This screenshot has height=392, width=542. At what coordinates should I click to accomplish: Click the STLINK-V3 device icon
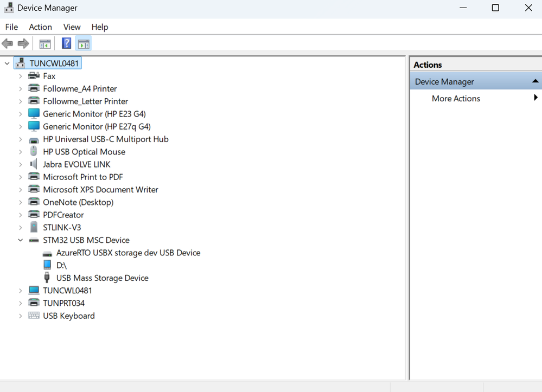(34, 227)
